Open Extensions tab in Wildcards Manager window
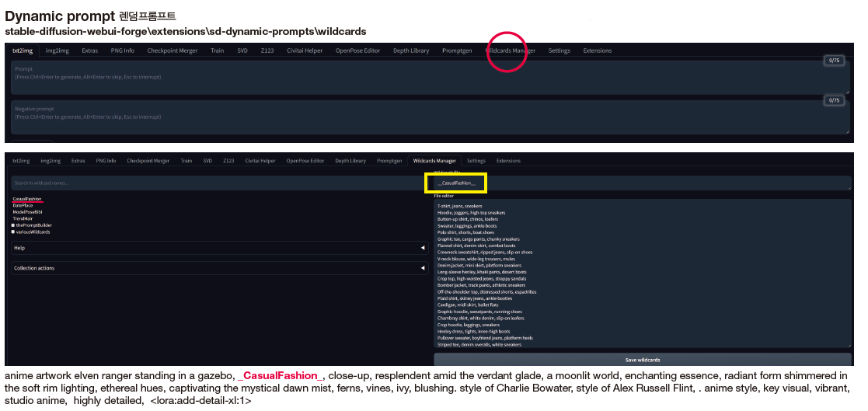Screen dimensions: 868x411 [x=508, y=161]
